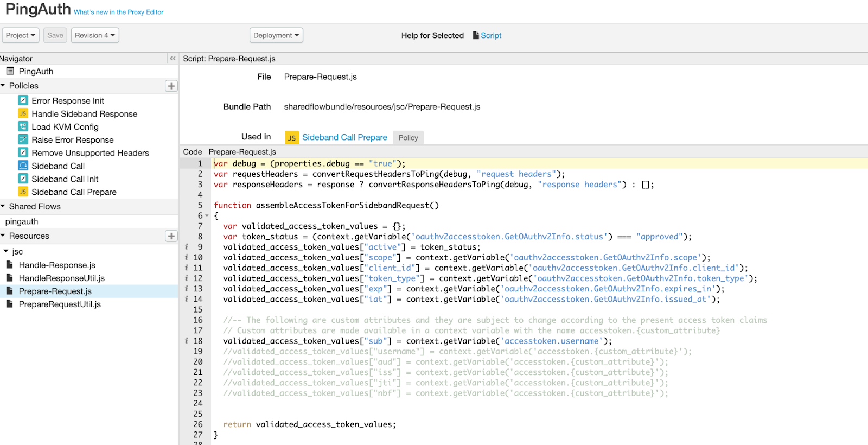
Task: Select the Sideband Call Init policy
Action: point(65,179)
